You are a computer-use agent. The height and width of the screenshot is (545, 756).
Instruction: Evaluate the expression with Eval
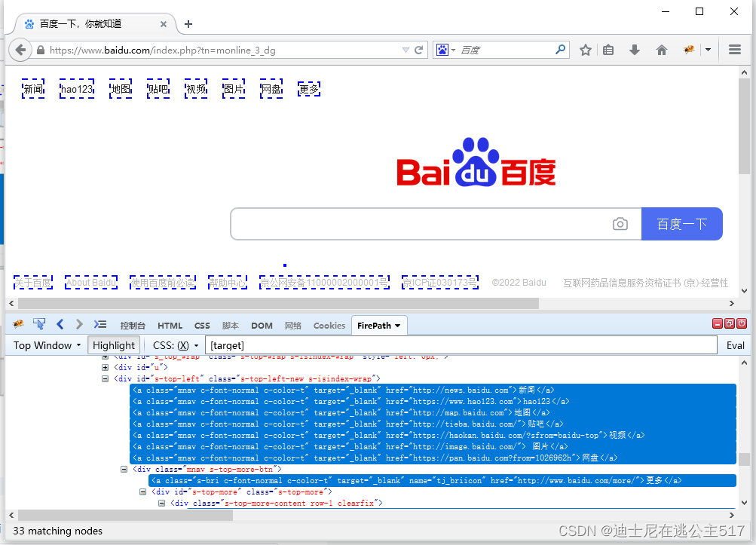(735, 345)
